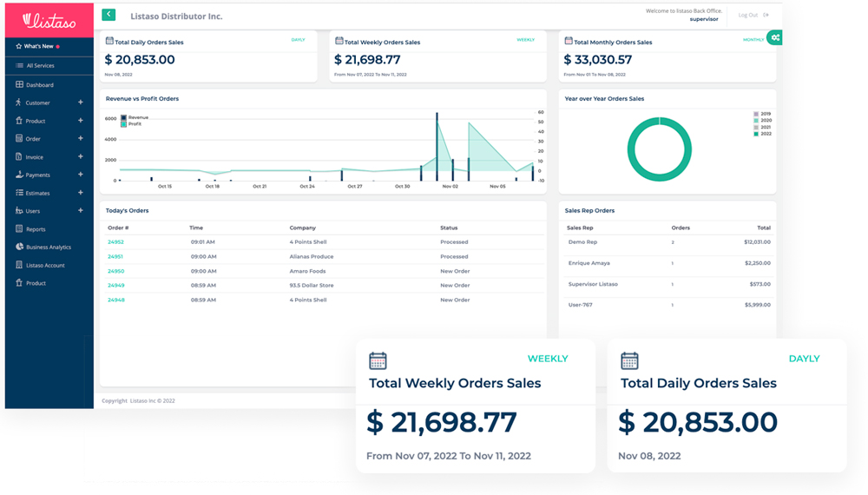
Task: Click calendar icon on small Daily Orders card
Action: 109,41
